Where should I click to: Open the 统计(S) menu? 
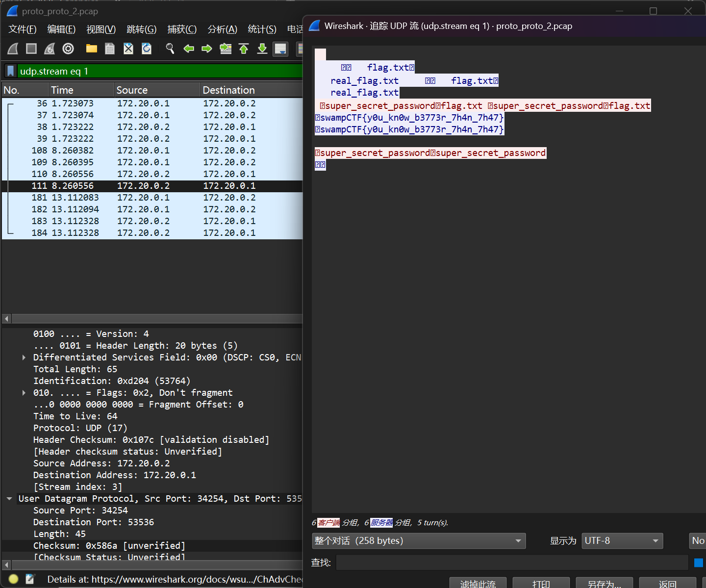pyautogui.click(x=262, y=29)
